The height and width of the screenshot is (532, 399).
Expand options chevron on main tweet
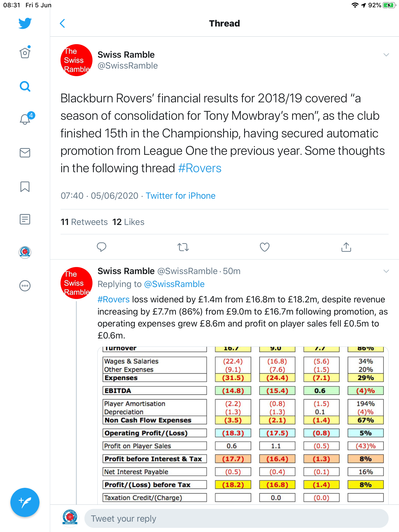386,55
